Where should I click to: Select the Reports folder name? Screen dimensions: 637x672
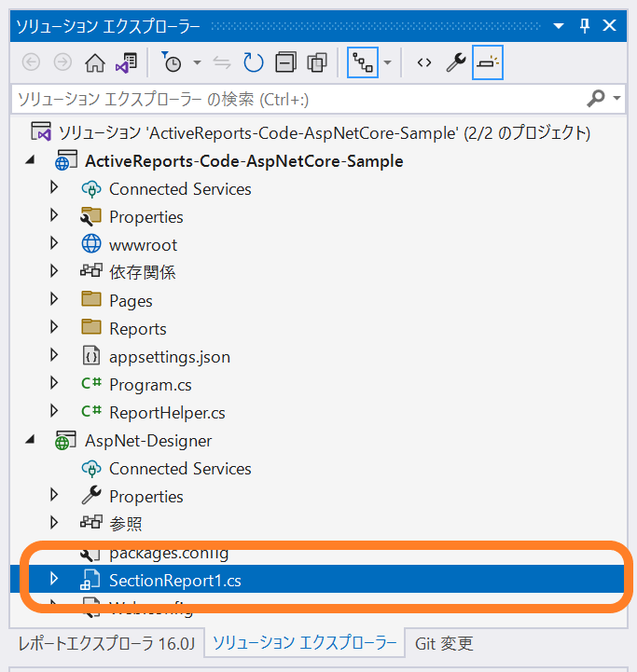coord(138,329)
